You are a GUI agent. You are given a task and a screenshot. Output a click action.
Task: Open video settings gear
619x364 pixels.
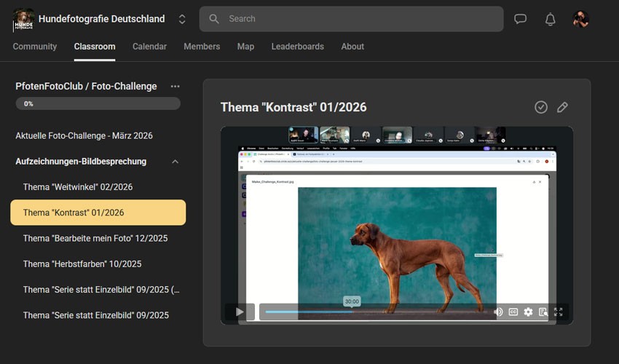tap(528, 312)
